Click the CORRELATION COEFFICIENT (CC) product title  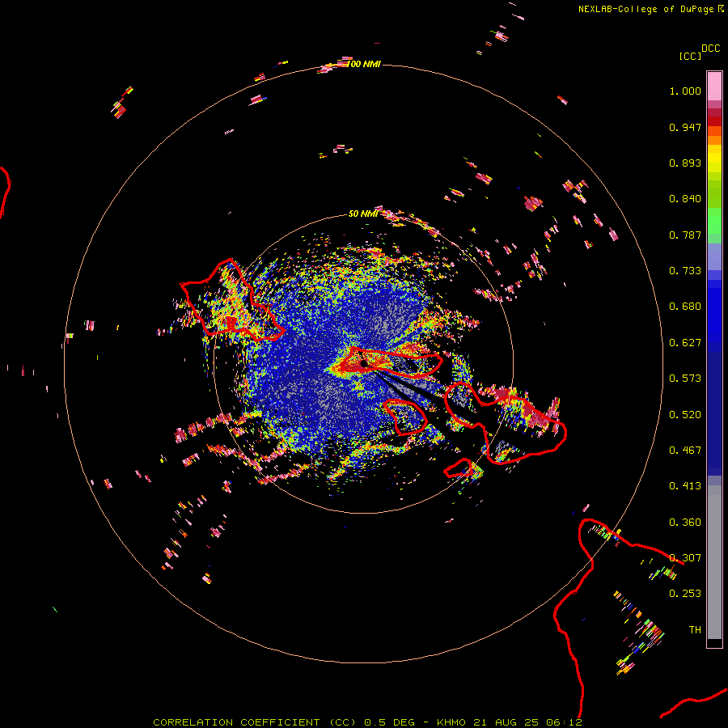[x=255, y=722]
